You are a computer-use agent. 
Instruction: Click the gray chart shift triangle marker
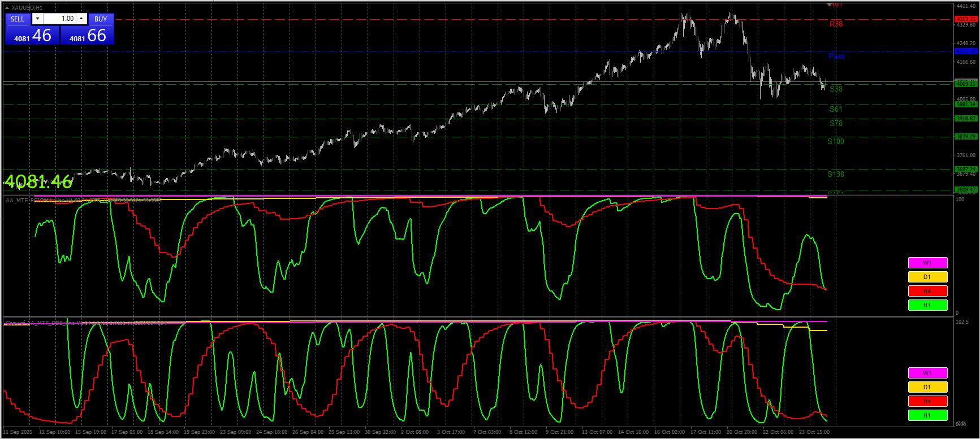pyautogui.click(x=829, y=5)
